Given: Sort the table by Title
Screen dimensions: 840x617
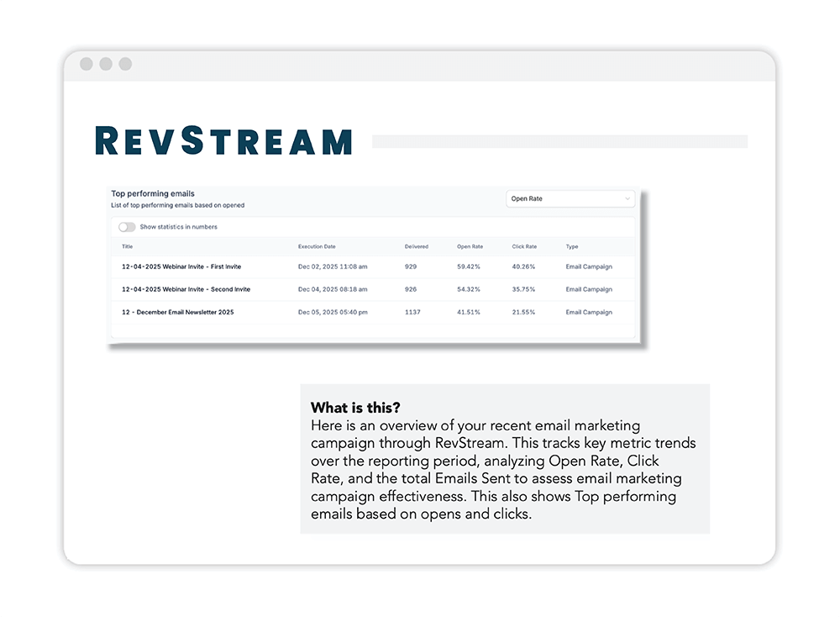Looking at the screenshot, I should coord(127,246).
